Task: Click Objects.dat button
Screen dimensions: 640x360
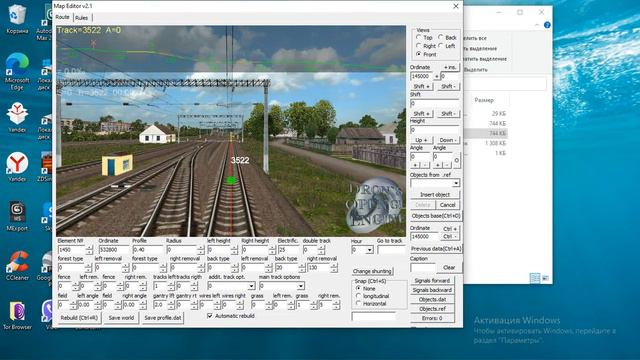Action: click(432, 300)
